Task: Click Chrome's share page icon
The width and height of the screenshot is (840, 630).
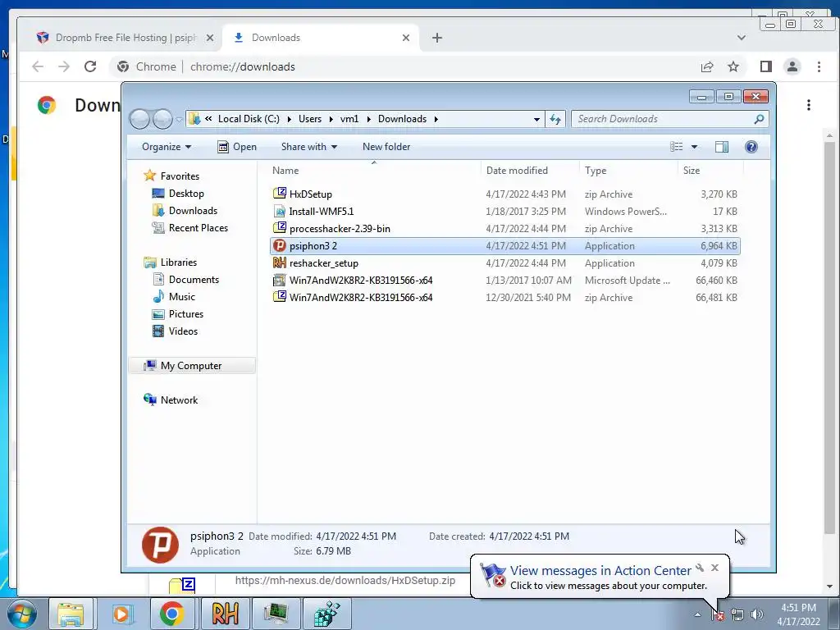Action: click(707, 66)
